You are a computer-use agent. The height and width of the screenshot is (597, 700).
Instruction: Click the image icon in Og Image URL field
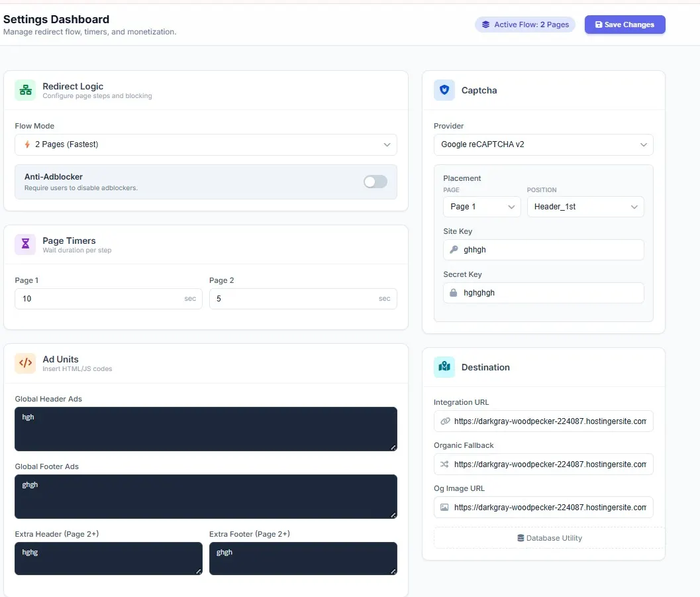click(444, 508)
